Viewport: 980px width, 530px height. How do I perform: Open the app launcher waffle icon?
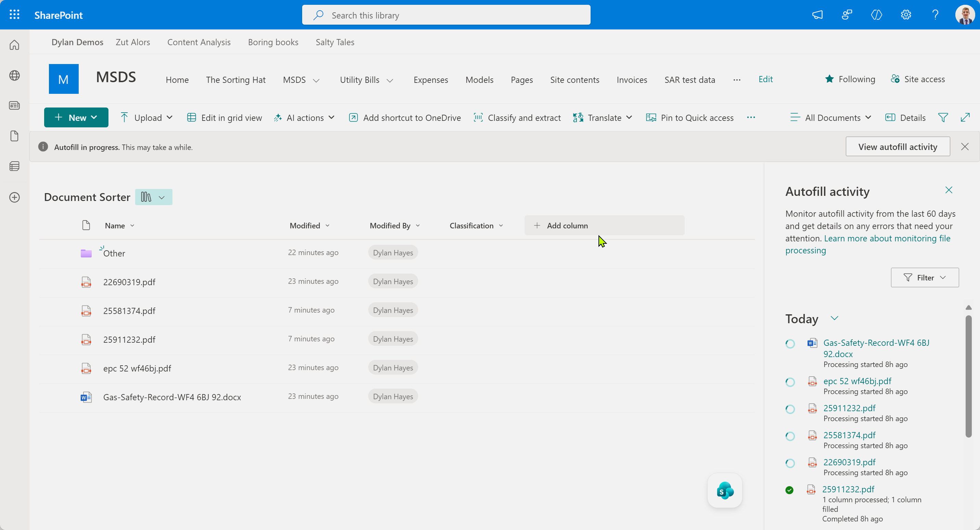(14, 15)
